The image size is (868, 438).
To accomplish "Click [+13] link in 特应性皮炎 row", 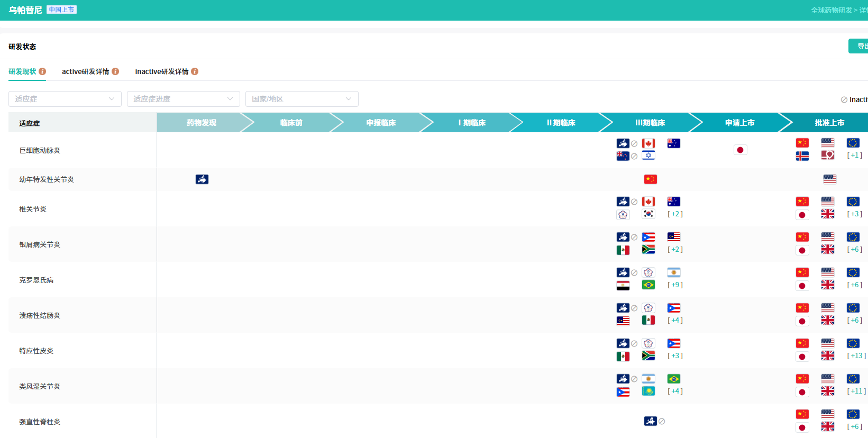I will click(x=856, y=356).
